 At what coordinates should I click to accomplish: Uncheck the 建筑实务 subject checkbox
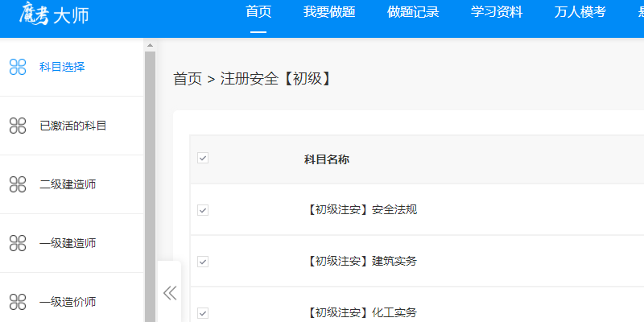click(x=203, y=262)
